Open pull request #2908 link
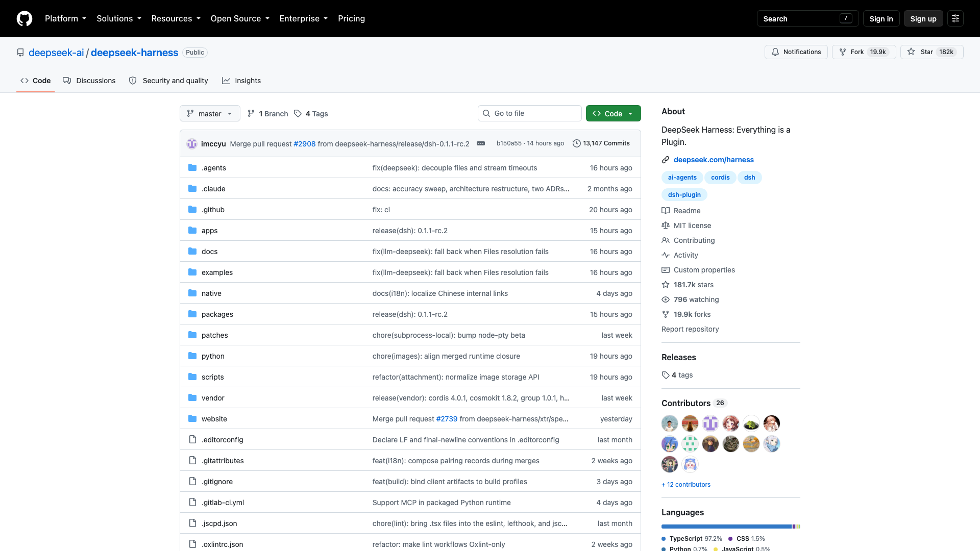 click(x=304, y=144)
